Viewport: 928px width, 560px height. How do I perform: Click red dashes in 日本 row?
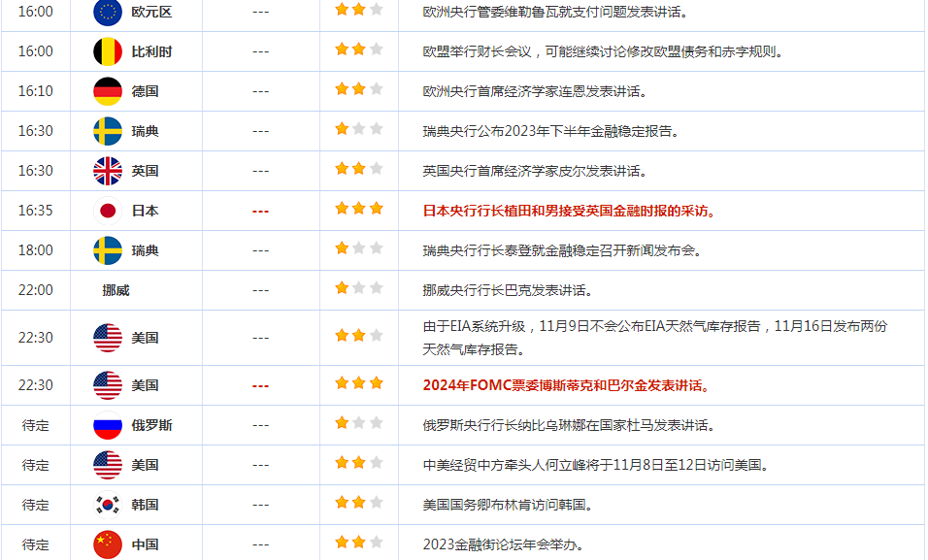click(x=260, y=212)
